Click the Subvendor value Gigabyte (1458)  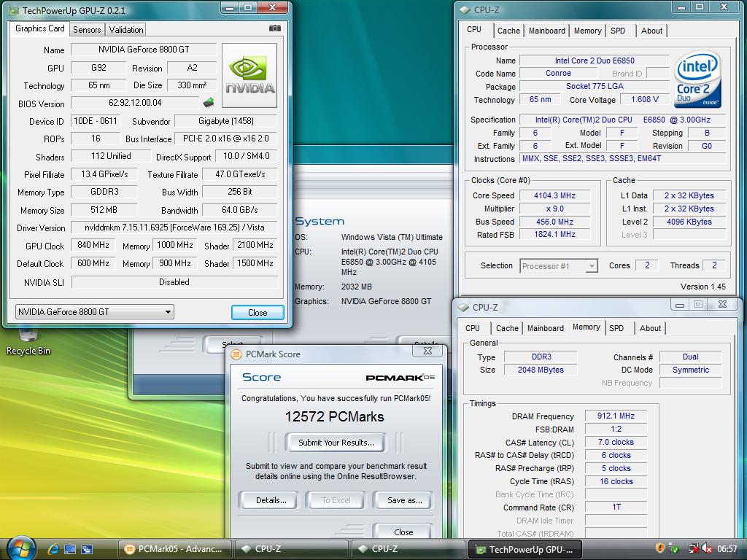[226, 121]
